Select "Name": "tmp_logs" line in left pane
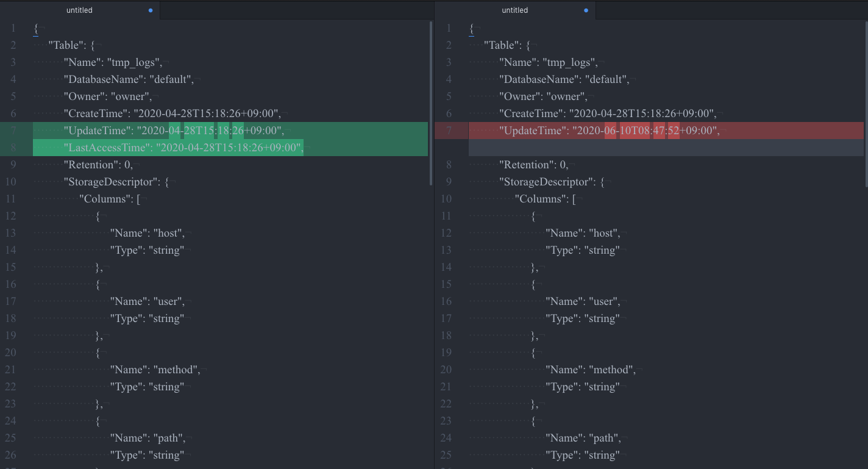Screen dimensions: 868x469 pos(113,62)
